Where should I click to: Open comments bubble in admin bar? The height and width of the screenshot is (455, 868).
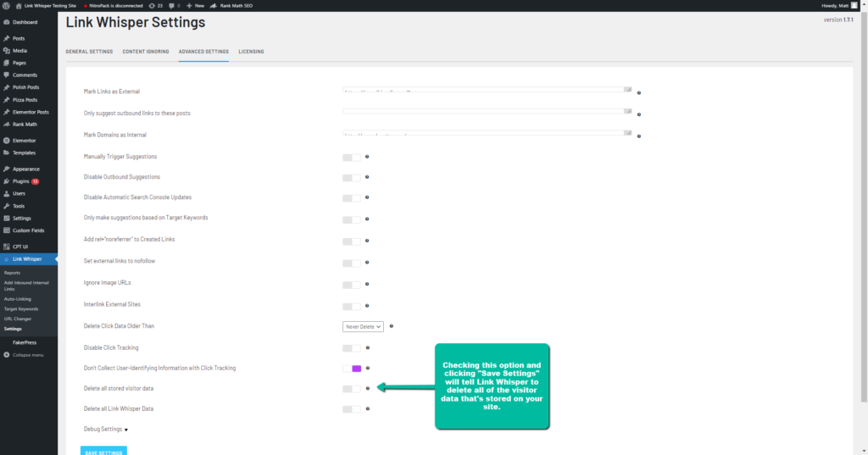coord(175,6)
